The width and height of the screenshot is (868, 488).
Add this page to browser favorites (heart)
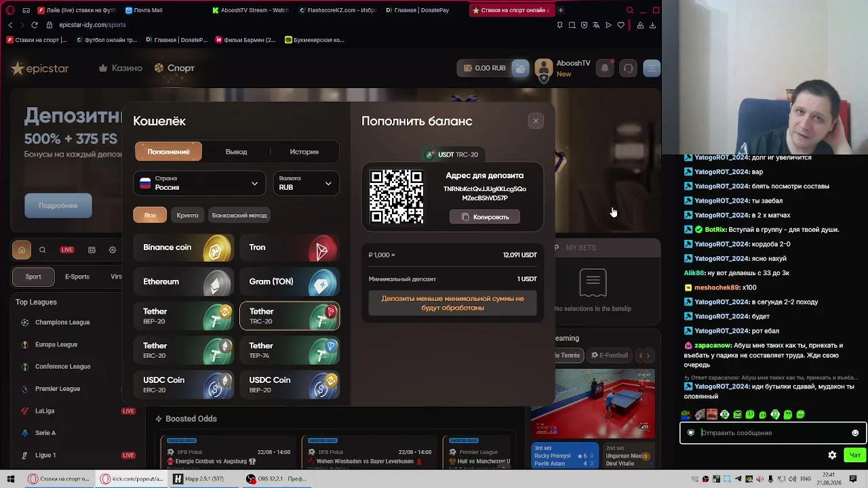coord(620,25)
